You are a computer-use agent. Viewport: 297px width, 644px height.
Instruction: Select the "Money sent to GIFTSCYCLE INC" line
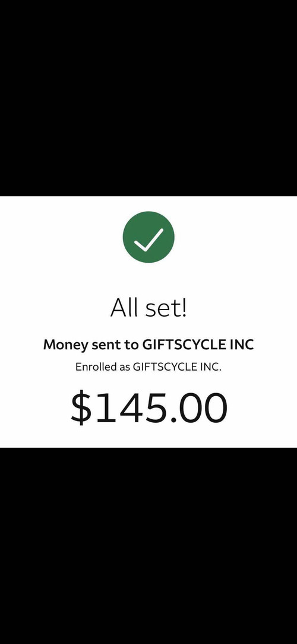click(x=148, y=345)
